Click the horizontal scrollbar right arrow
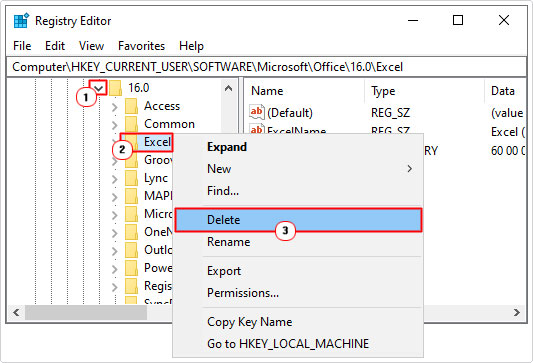Image resolution: width=533 pixels, height=363 pixels. point(517,312)
